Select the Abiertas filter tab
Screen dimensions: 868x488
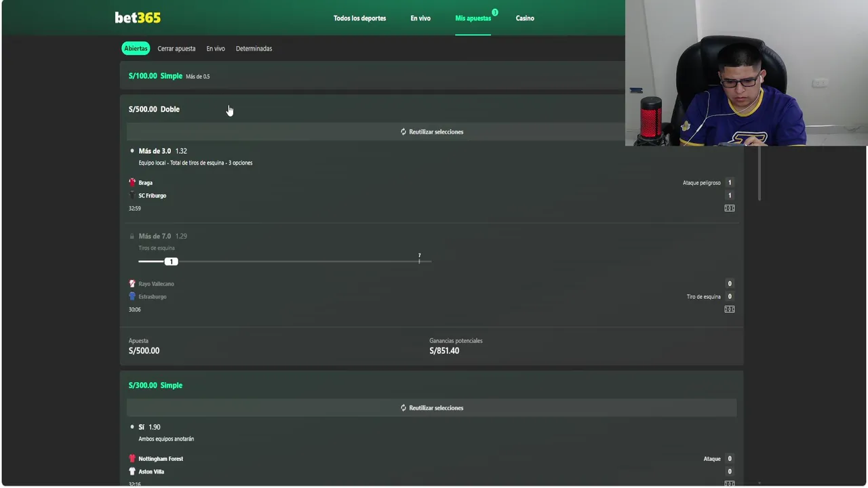point(136,49)
